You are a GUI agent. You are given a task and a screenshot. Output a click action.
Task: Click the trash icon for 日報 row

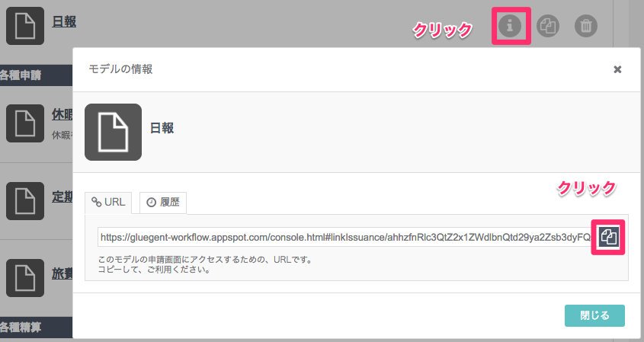[585, 26]
